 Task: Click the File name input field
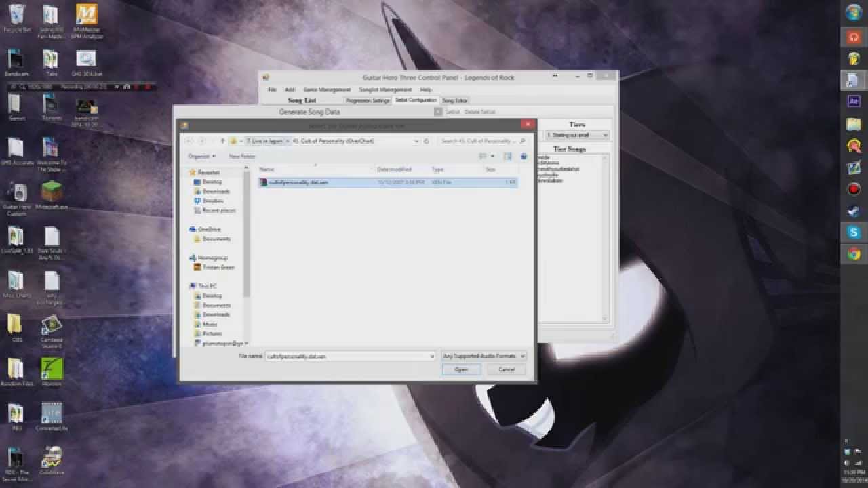coord(351,356)
